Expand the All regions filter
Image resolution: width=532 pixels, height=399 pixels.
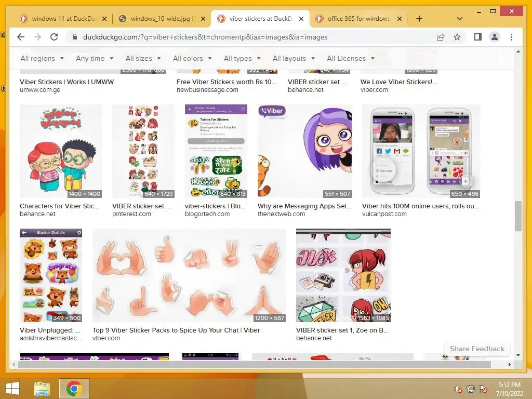[42, 58]
